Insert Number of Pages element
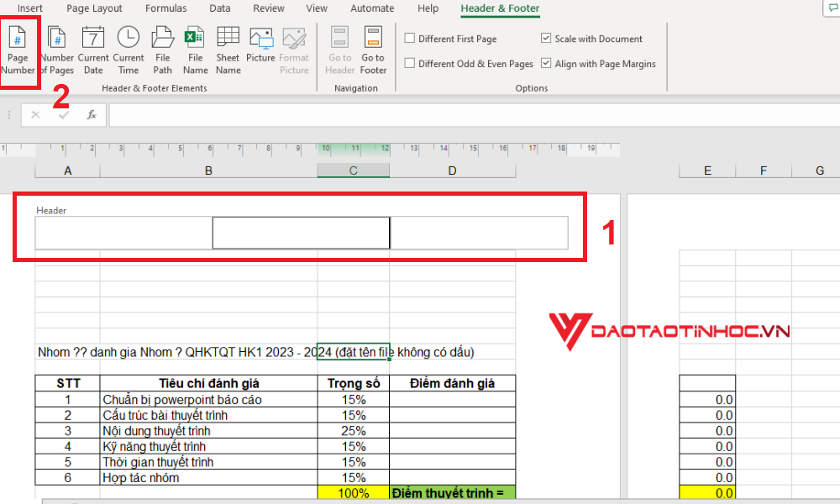840x504 pixels. tap(57, 50)
